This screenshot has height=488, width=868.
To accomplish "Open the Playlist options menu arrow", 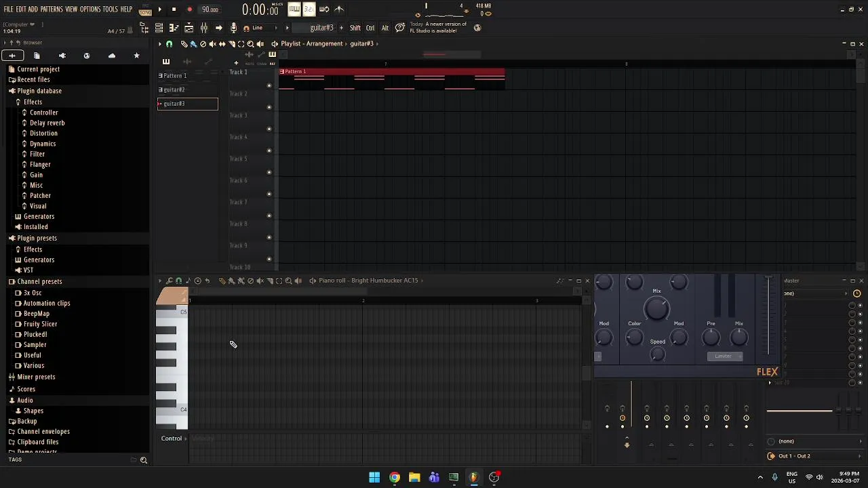I will (x=160, y=44).
